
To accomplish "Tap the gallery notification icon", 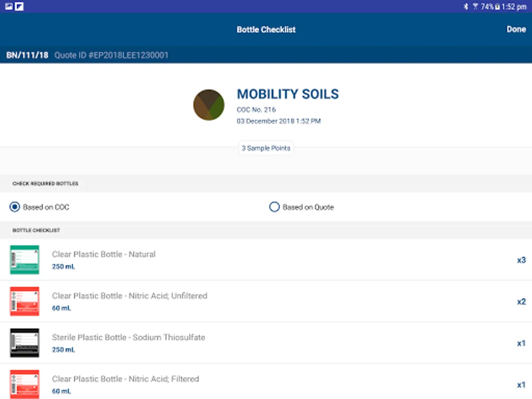I will [x=9, y=6].
